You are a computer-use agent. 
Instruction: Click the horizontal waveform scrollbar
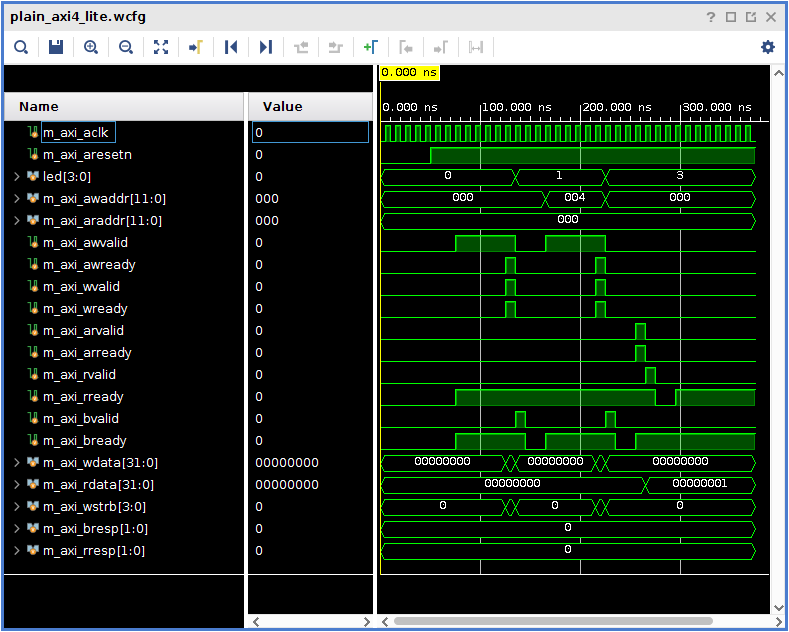[x=553, y=621]
